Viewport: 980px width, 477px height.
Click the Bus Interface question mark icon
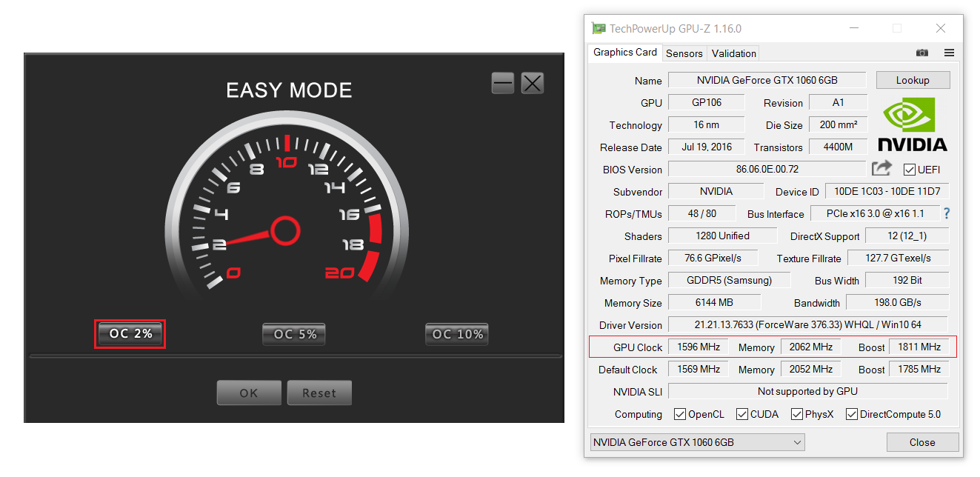(946, 213)
